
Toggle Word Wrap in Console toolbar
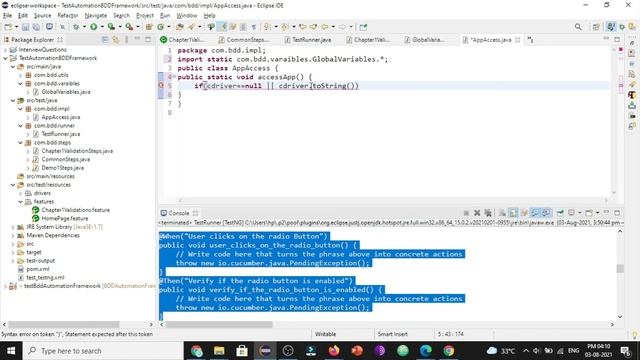(524, 213)
